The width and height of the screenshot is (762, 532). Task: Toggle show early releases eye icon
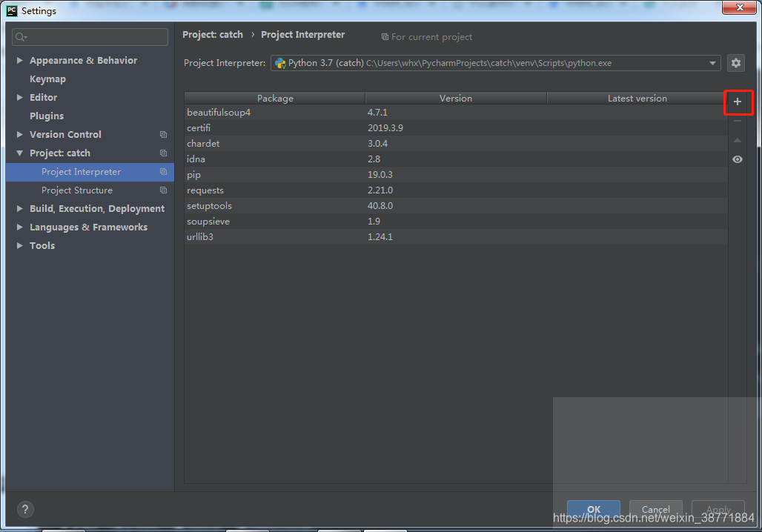(738, 159)
